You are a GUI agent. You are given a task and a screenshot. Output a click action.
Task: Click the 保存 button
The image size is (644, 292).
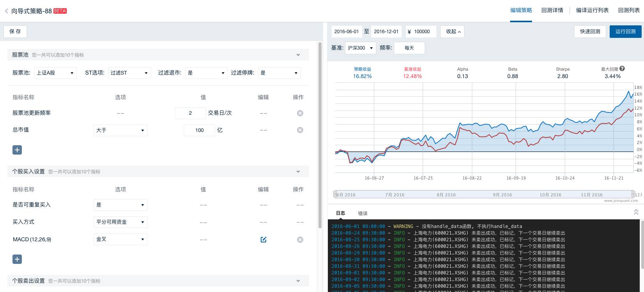point(15,32)
